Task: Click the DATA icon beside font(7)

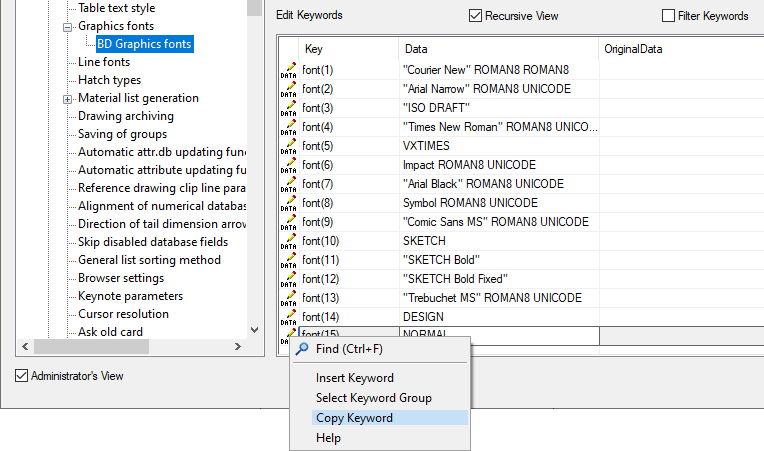Action: 287,184
